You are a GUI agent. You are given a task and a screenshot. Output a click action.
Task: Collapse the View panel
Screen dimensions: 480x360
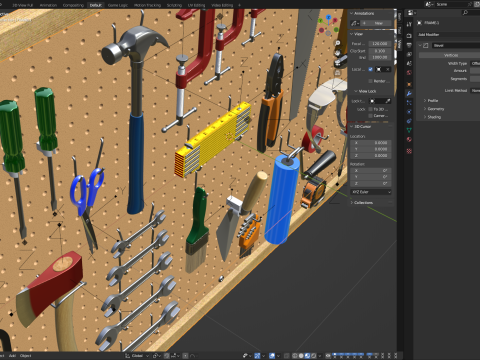(x=351, y=34)
